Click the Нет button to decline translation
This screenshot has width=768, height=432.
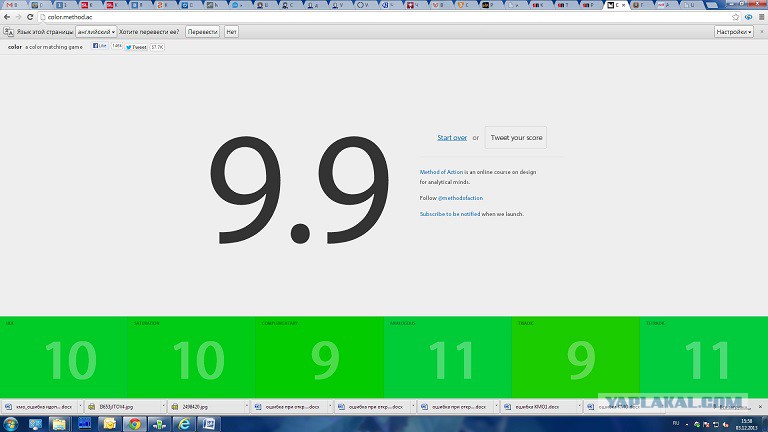pos(231,32)
